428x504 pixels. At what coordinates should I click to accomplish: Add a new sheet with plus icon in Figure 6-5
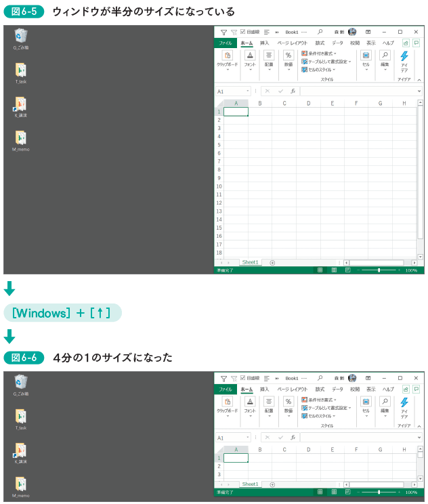[x=272, y=263]
